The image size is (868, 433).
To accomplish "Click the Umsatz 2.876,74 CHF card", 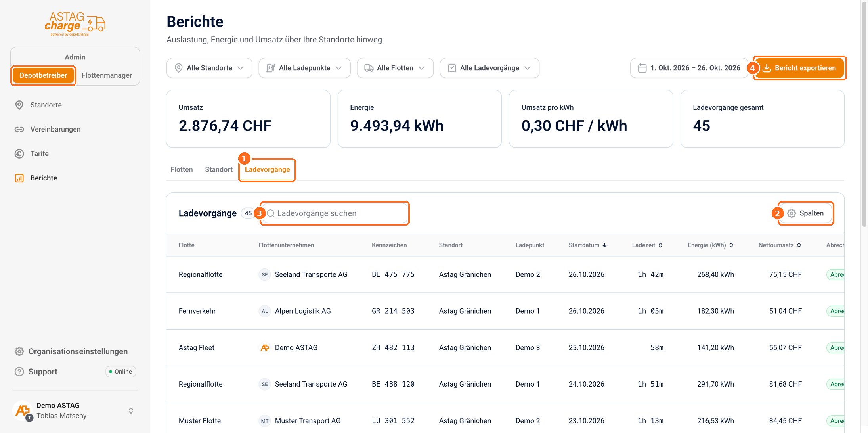I will coord(248,119).
